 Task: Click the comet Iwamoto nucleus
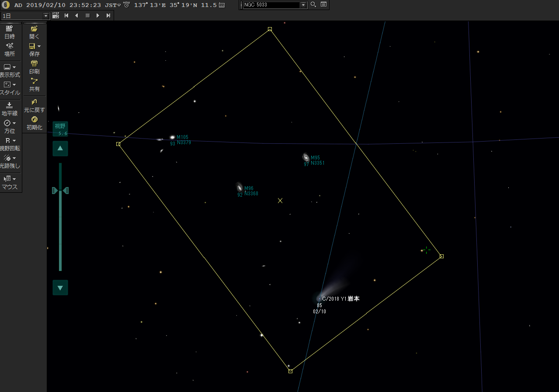click(319, 298)
